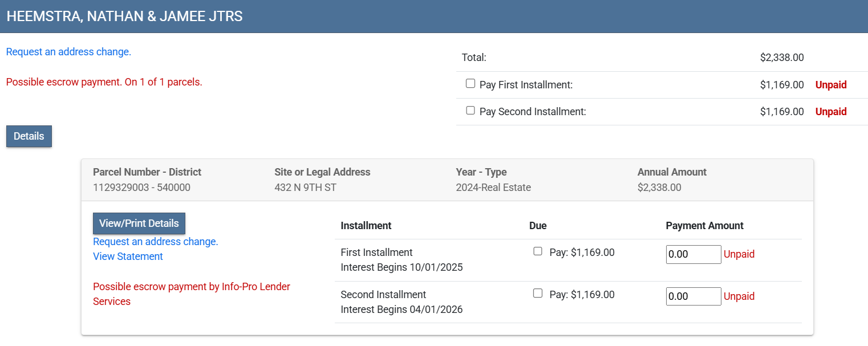Screen dimensions: 868x346
Task: Open the View Statement link
Action: pyautogui.click(x=128, y=257)
